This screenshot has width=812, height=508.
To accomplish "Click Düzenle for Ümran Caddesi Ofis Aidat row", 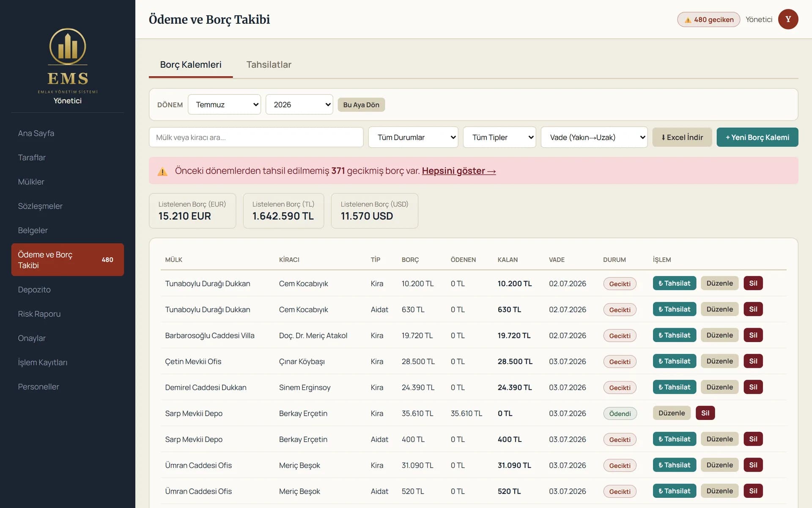I will (x=719, y=491).
